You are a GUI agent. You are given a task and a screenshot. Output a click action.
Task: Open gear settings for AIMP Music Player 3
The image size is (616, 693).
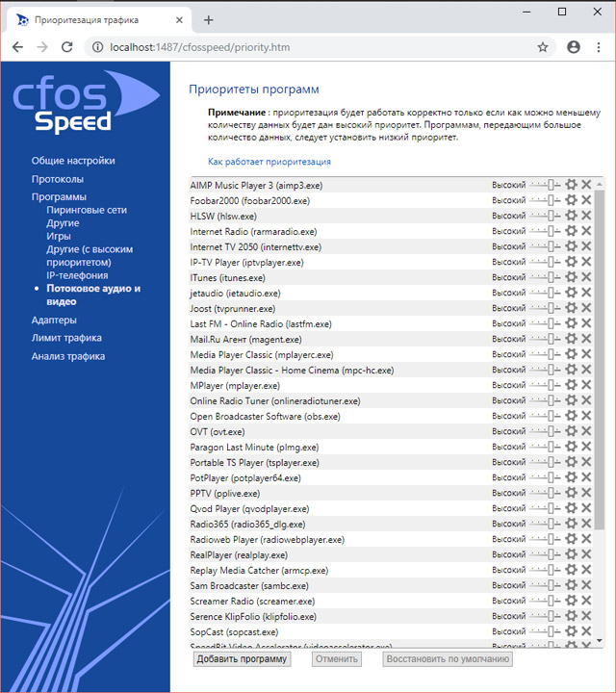(x=571, y=185)
